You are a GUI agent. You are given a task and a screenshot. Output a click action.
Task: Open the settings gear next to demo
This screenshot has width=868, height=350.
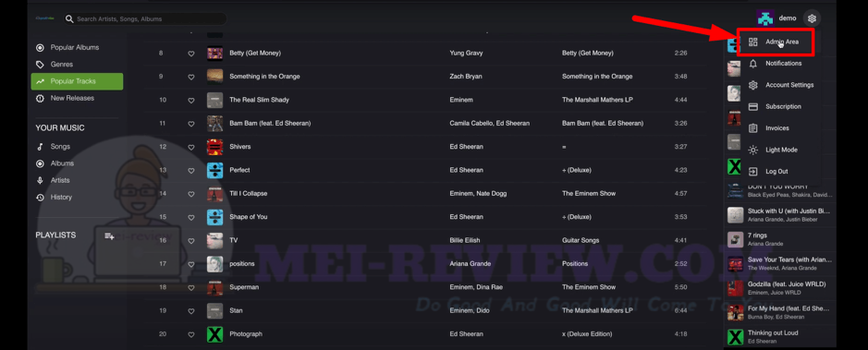812,18
